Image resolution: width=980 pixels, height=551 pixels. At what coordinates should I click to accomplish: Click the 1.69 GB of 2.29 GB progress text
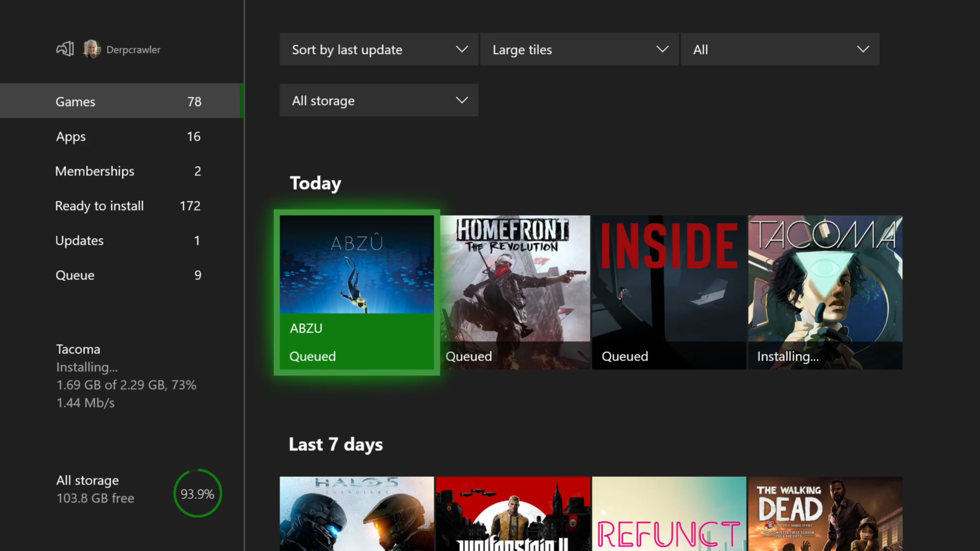126,385
